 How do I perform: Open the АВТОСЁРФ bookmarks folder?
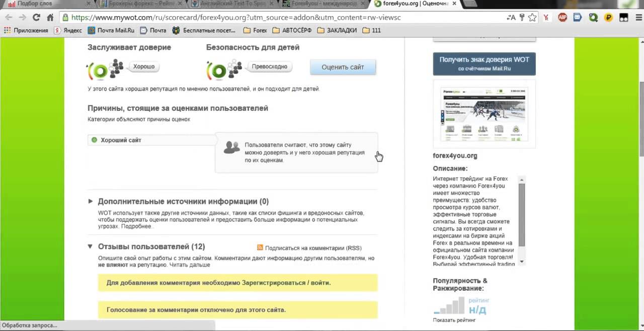coord(292,30)
